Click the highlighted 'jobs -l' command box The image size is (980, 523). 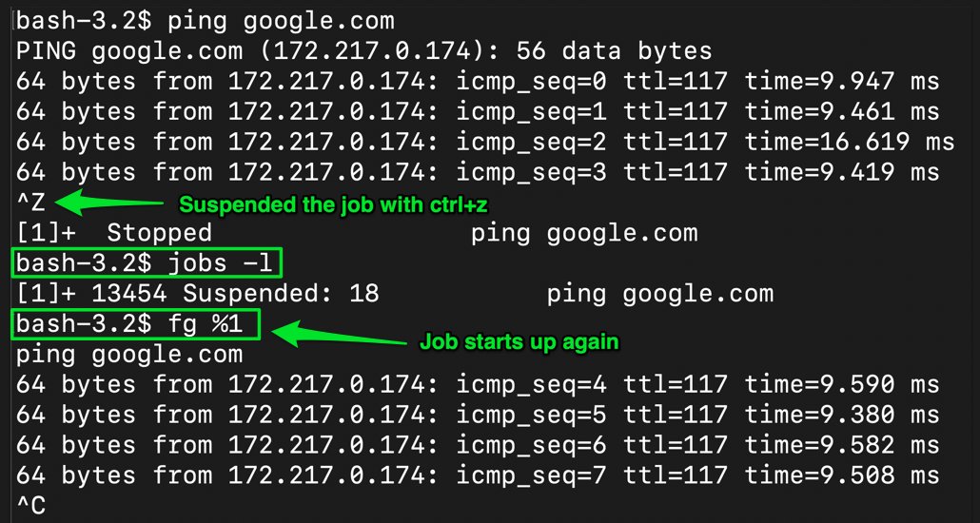(x=147, y=263)
